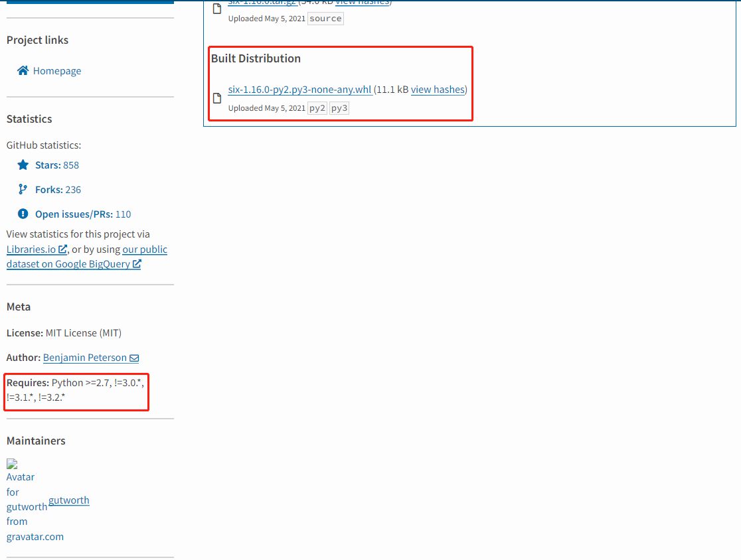
Task: Click the Statistics section heading
Action: (29, 119)
